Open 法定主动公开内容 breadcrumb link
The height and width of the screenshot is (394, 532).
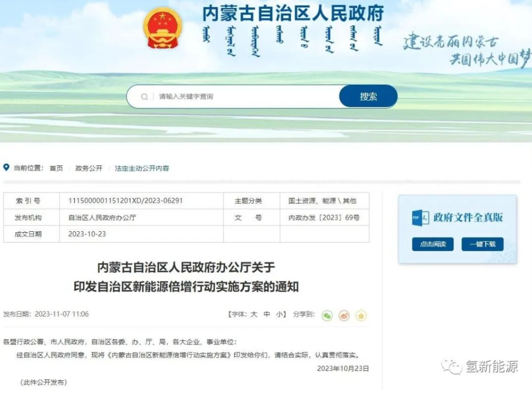coord(142,169)
